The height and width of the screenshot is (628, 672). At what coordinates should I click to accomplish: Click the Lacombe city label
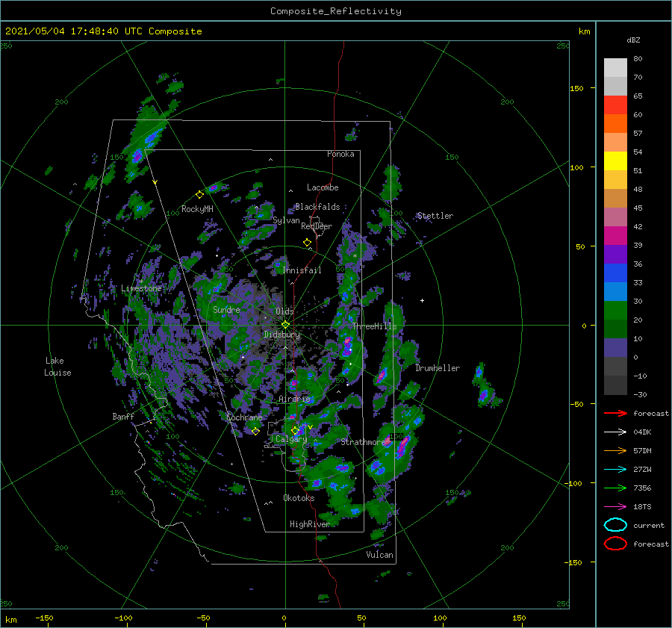[323, 187]
